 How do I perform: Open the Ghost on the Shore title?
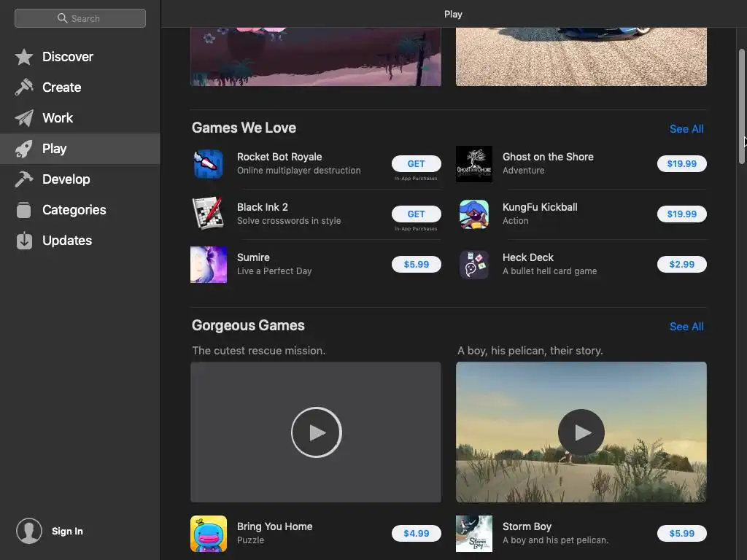548,157
